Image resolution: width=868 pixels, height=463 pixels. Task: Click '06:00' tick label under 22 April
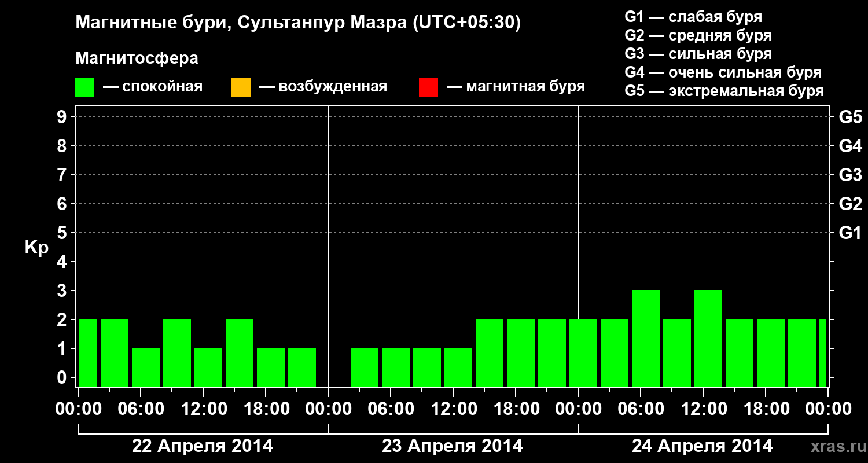click(140, 409)
